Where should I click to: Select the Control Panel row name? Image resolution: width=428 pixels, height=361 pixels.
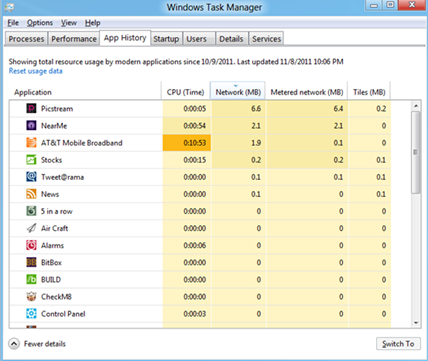point(63,314)
